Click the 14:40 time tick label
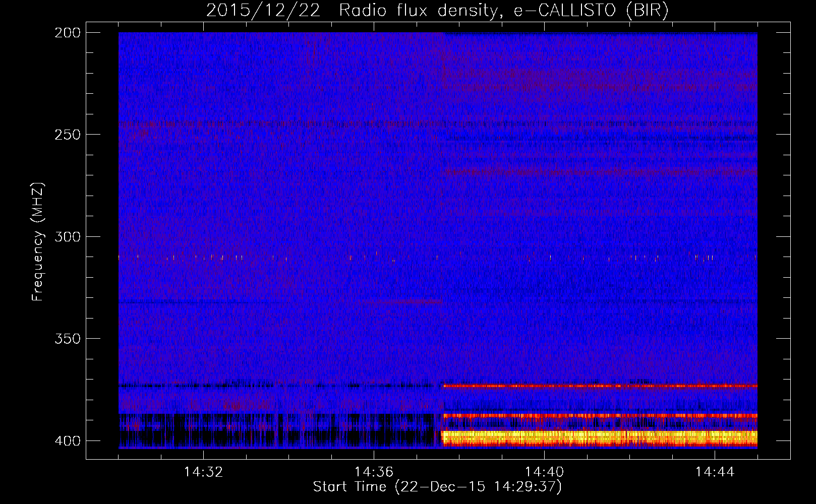The image size is (816, 504). pos(544,472)
